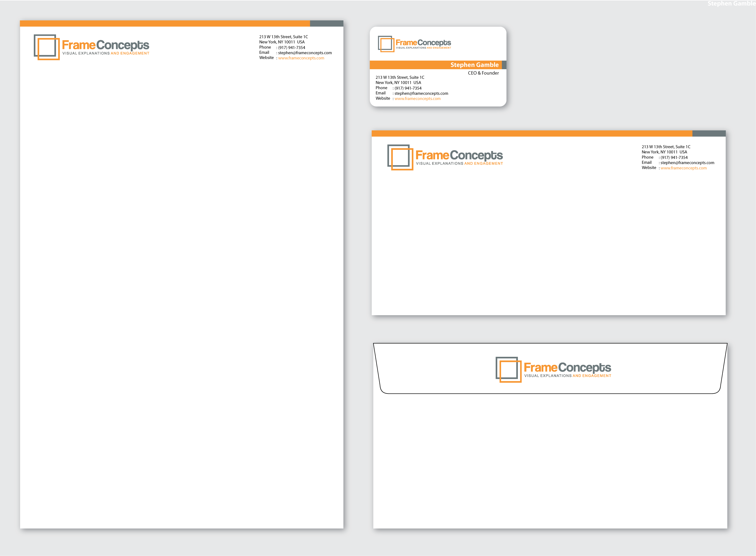Click the Stephen Gamble name on the card's orange band
The image size is (756, 556).
coord(474,65)
